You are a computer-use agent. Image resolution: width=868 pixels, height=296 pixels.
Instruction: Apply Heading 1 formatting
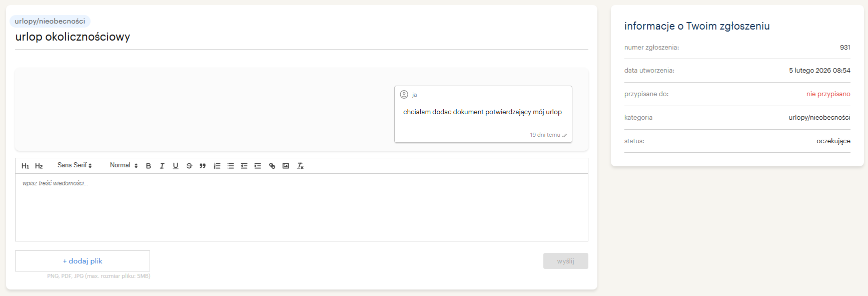[25, 166]
